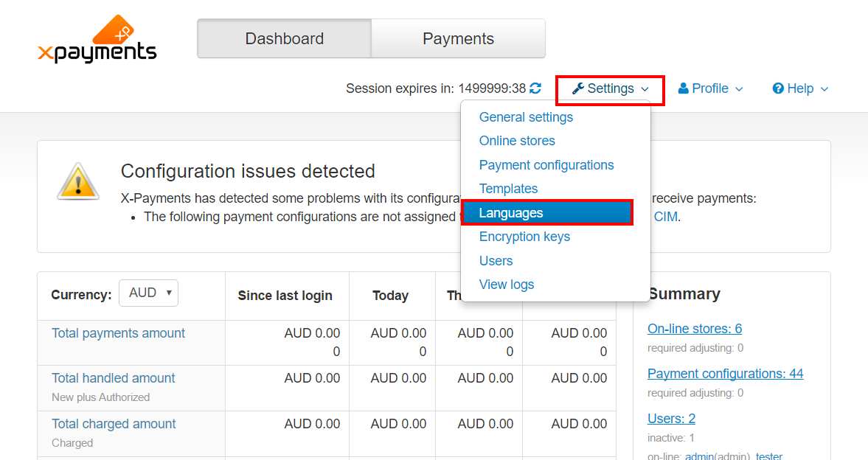
Task: Choose General settings from Settings menu
Action: click(526, 117)
